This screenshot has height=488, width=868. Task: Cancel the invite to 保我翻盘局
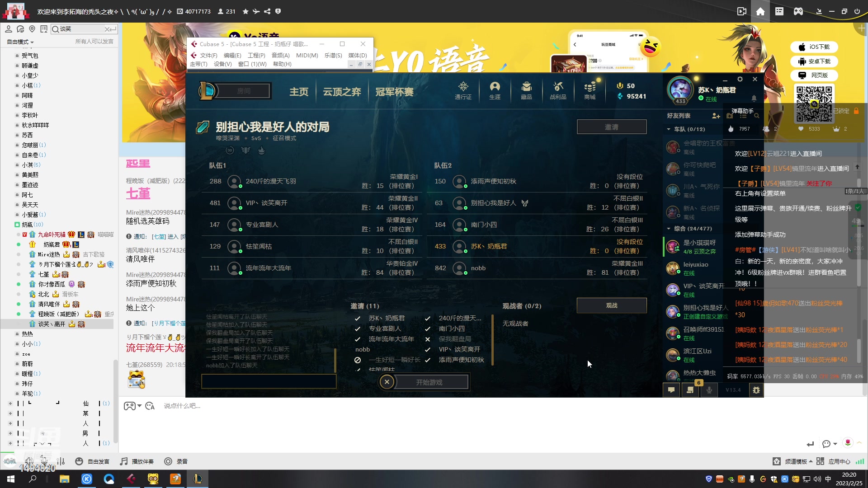point(427,339)
